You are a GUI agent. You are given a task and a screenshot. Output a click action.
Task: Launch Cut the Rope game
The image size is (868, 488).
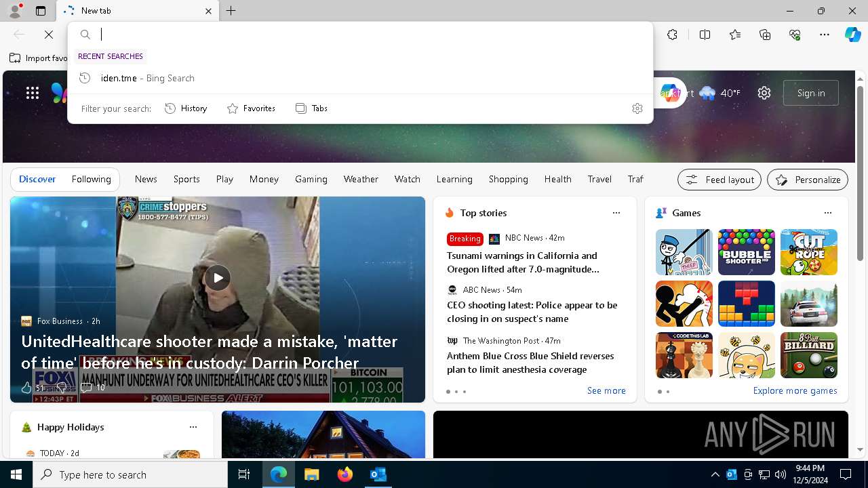809,252
